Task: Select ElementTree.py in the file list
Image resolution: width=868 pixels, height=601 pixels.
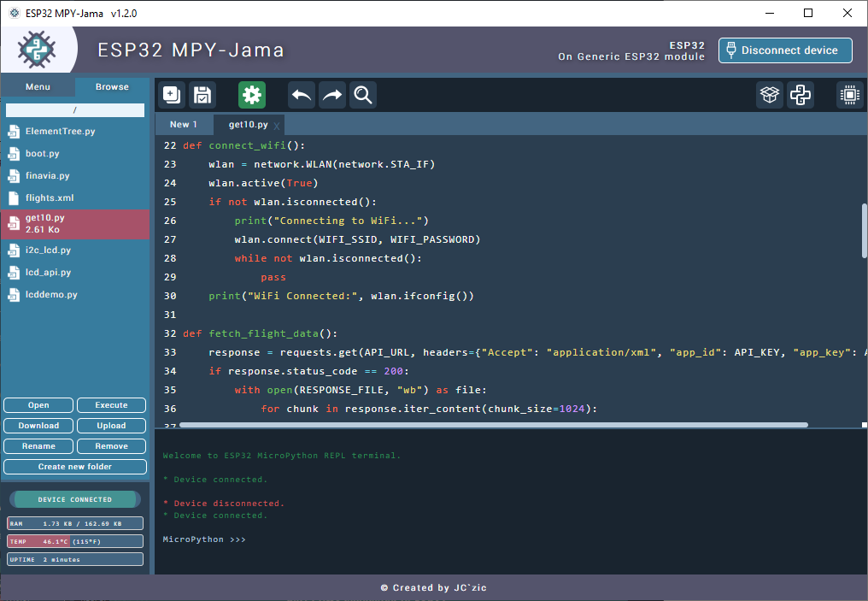Action: click(x=74, y=132)
